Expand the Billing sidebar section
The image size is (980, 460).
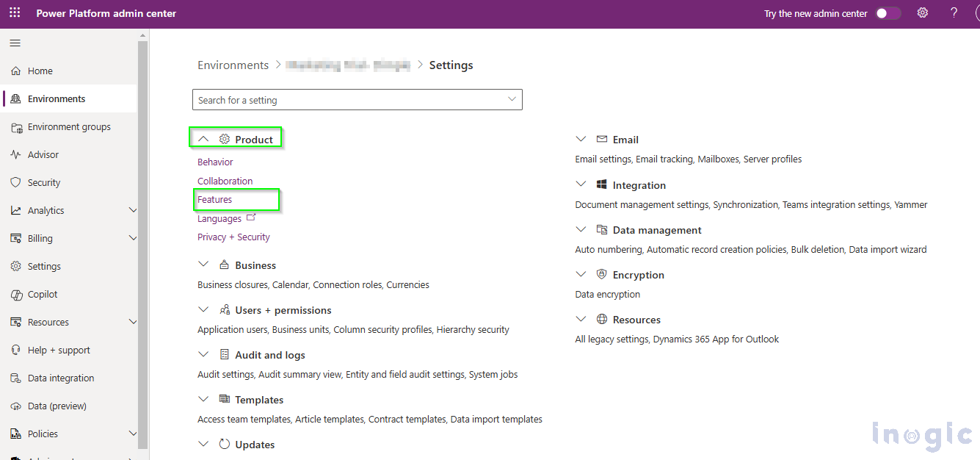point(133,239)
